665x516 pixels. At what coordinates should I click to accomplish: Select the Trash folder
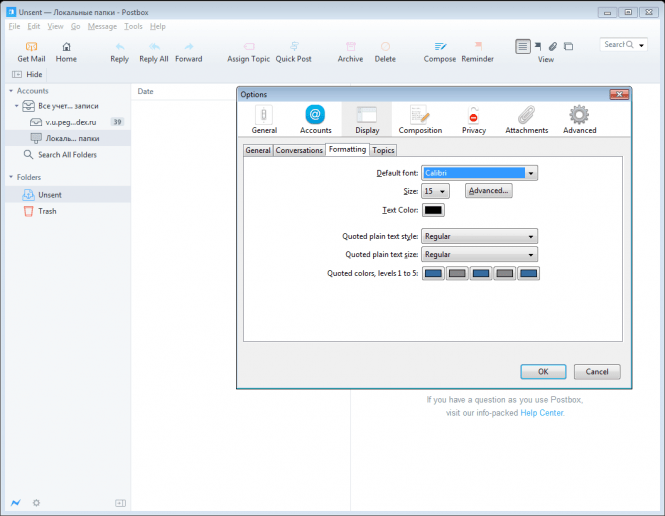point(68,211)
